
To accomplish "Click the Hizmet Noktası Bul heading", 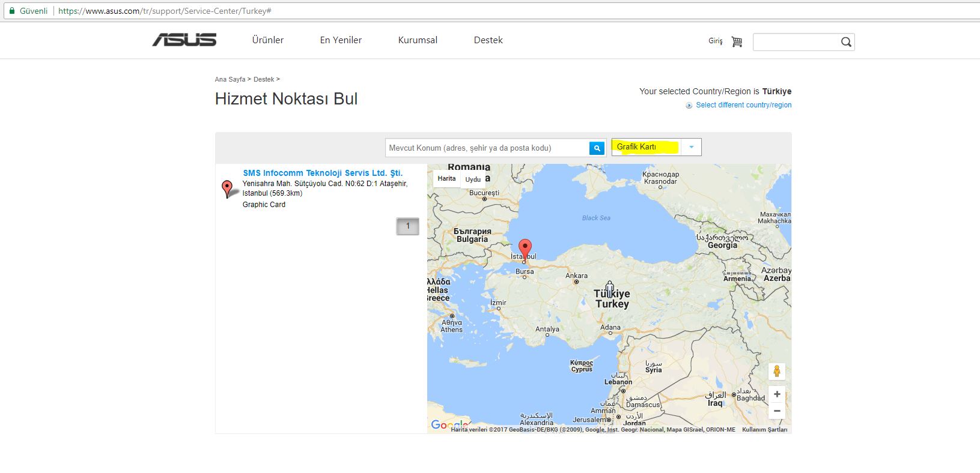I will 286,99.
